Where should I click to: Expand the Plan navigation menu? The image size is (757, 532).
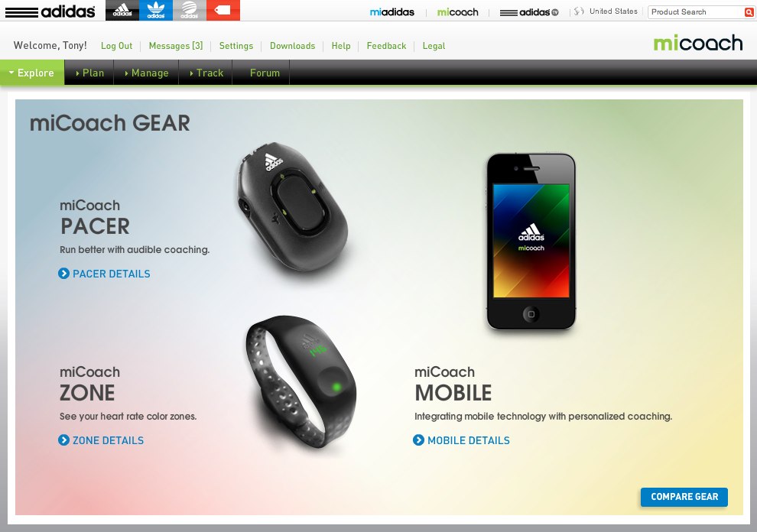(x=89, y=73)
